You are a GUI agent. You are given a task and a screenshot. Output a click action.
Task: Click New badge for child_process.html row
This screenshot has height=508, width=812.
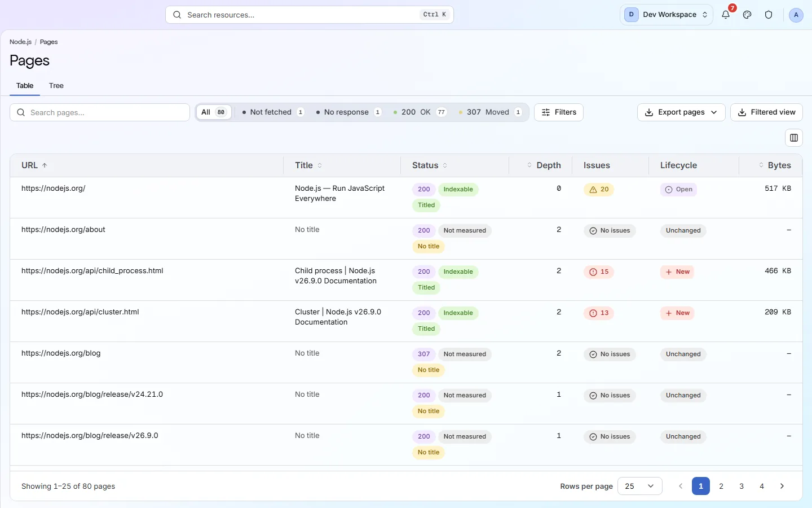click(677, 272)
